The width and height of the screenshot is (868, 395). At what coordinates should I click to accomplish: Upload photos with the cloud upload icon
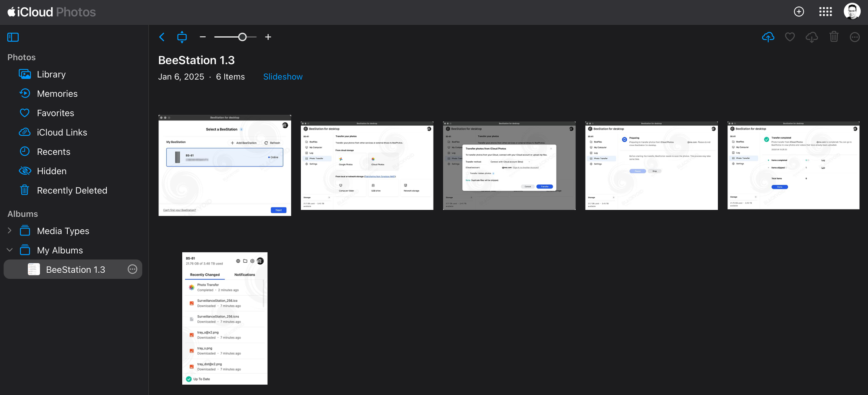coord(768,37)
